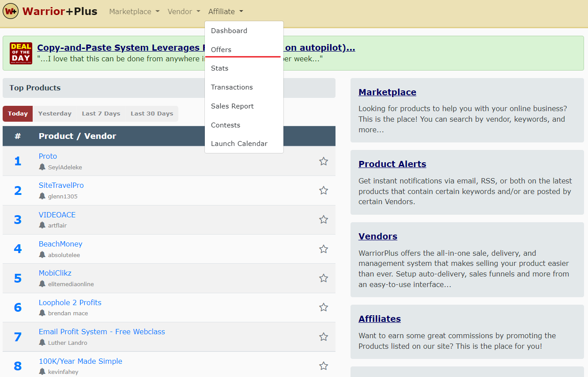Viewport: 588px width, 377px height.
Task: Click the bell icon for elitemediaonline
Action: click(x=42, y=284)
